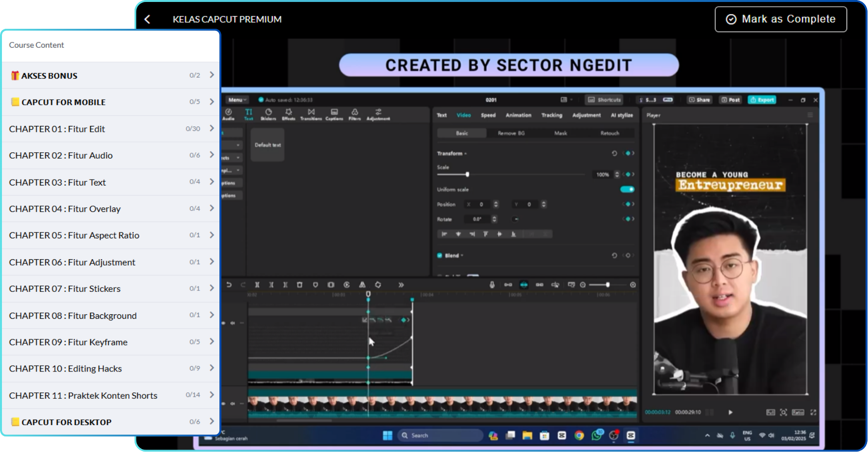Viewport: 868px width, 452px height.
Task: Click the reverse playback icon in timeline
Action: 347,285
